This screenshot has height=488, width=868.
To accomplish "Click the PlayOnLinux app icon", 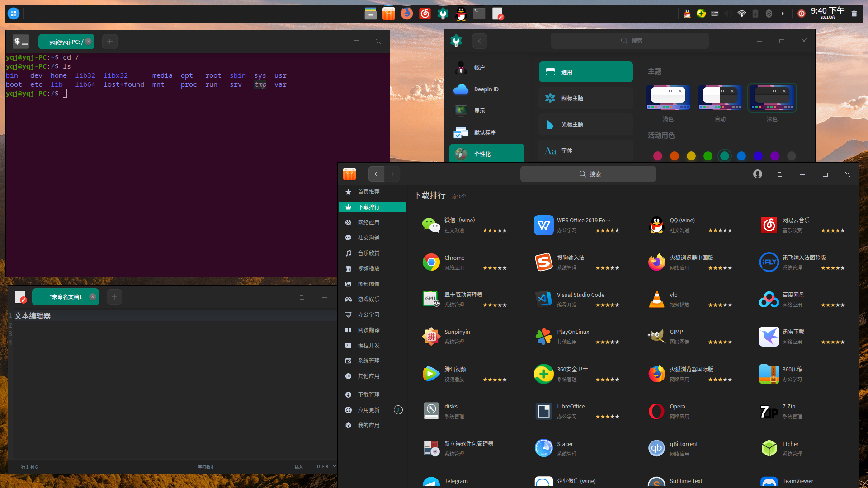I will 543,336.
